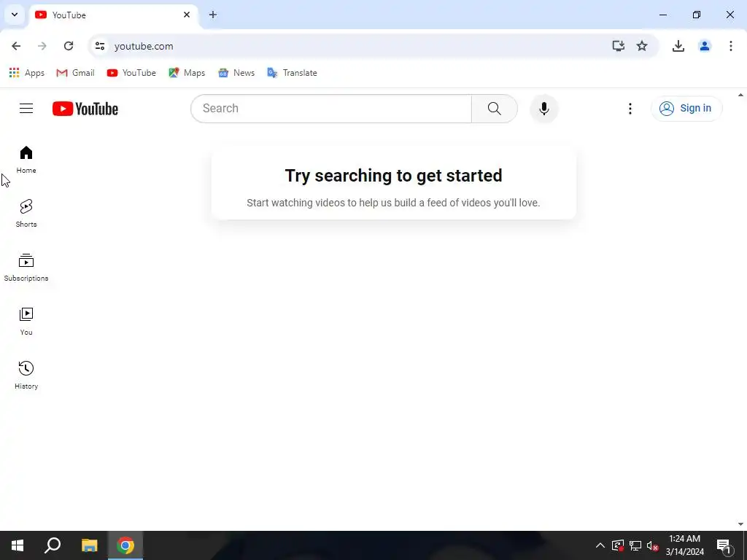This screenshot has height=560, width=747.
Task: Click into the YouTube Search field
Action: [331, 109]
